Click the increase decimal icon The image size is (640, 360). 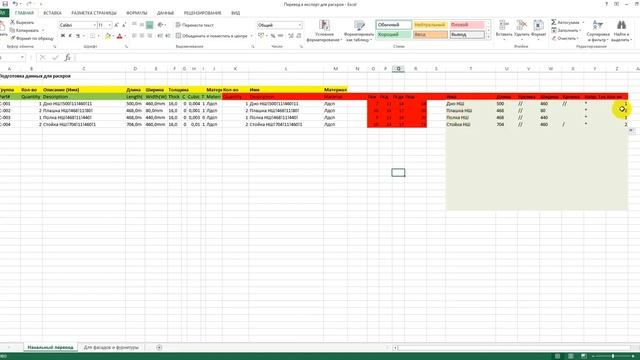click(291, 36)
